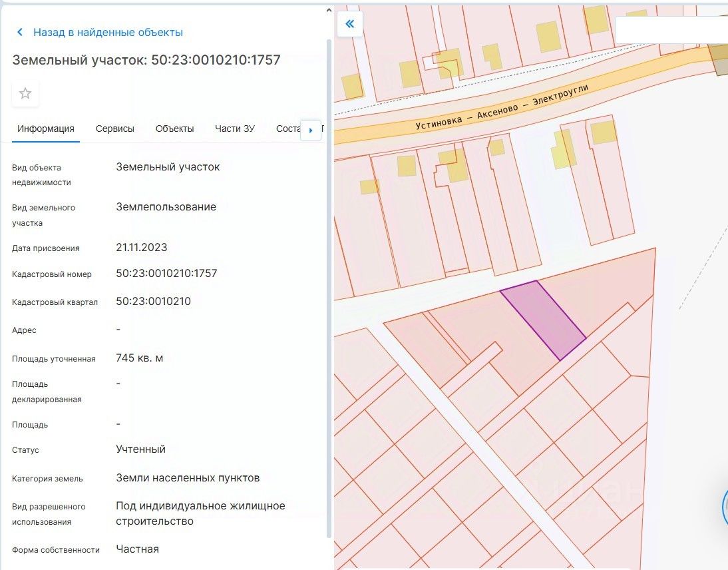
Task: Click the label Вид разрешенного использования
Action: [49, 514]
